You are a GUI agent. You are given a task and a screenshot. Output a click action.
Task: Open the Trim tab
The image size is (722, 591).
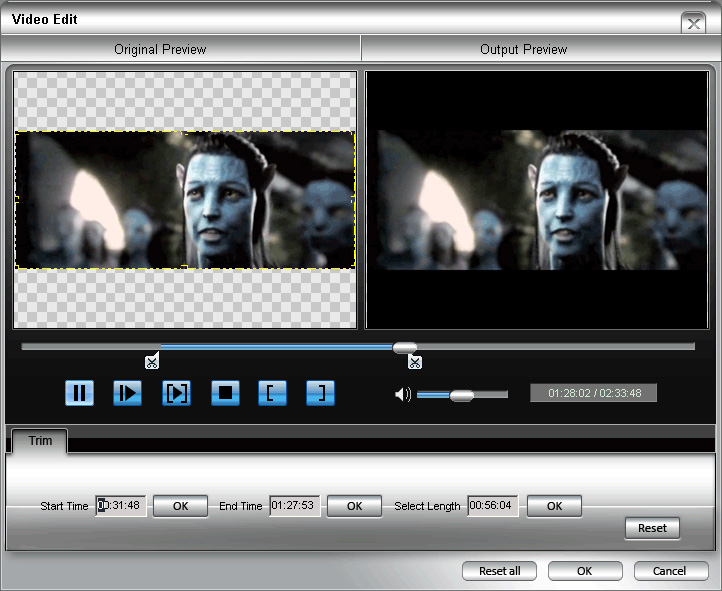pyautogui.click(x=40, y=441)
